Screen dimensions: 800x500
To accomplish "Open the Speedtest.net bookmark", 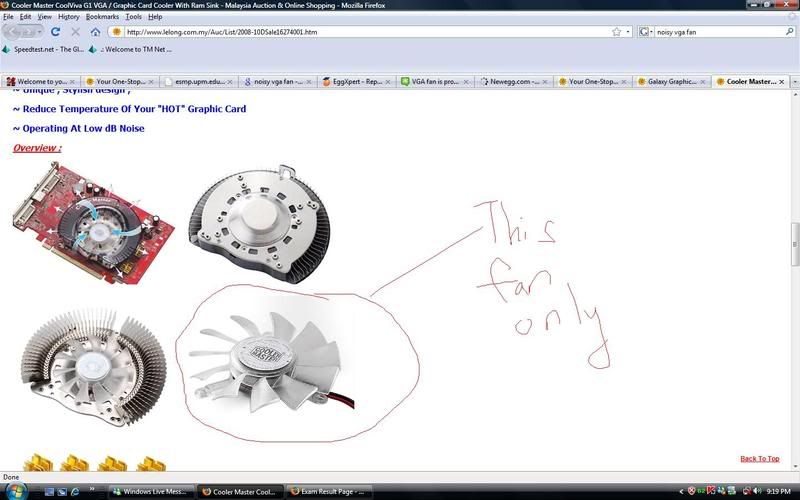I will 43,49.
